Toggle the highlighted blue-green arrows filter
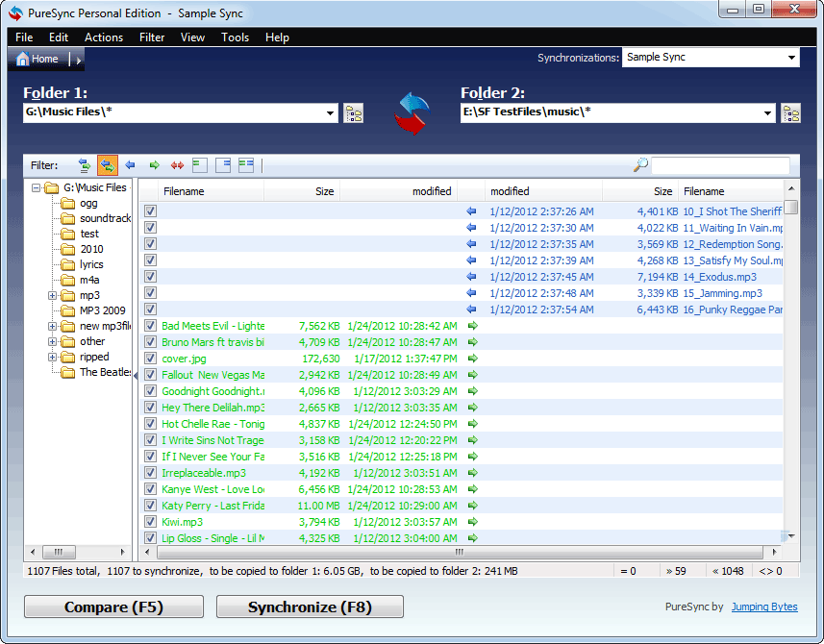824x644 pixels. pos(107,165)
